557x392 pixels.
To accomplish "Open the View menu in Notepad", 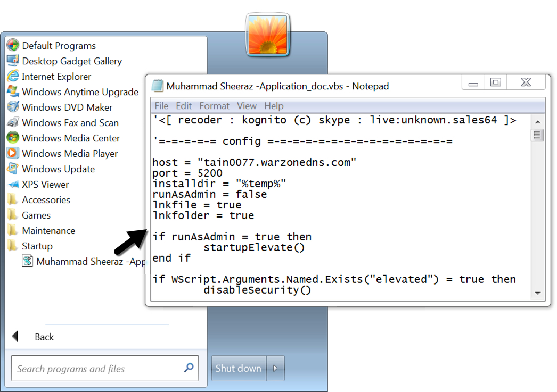I will (x=247, y=106).
